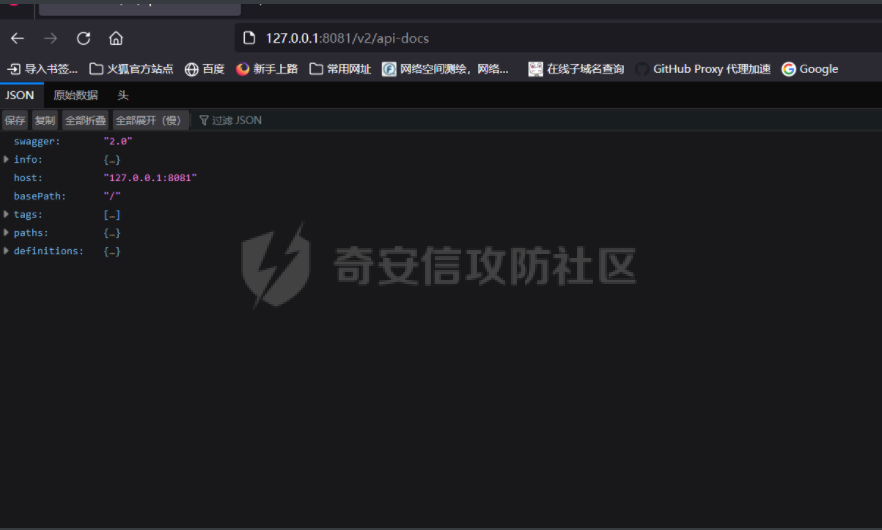The width and height of the screenshot is (882, 530).
Task: Click the page info icon in address bar
Action: click(x=250, y=39)
